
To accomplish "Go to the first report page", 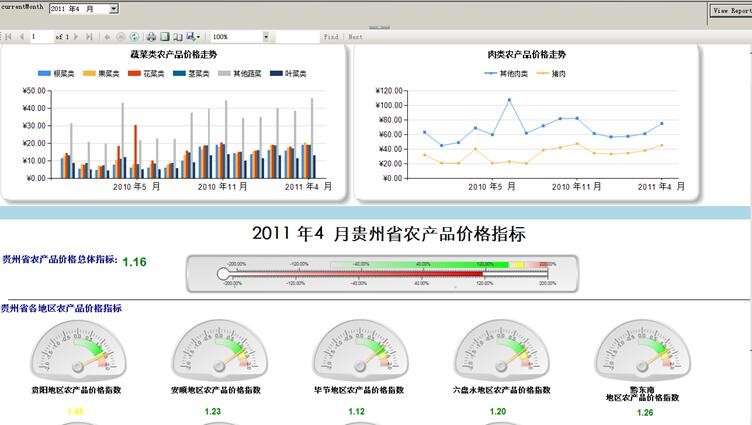I will pos(7,37).
